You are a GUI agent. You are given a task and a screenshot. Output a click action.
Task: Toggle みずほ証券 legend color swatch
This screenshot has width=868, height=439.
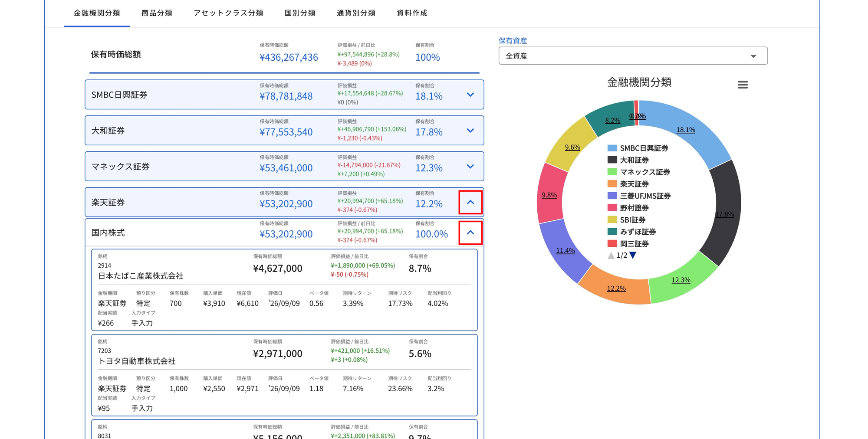(612, 232)
